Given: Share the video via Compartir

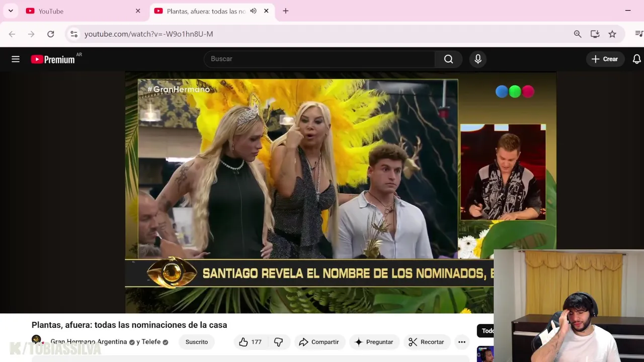Looking at the screenshot, I should pyautogui.click(x=319, y=342).
